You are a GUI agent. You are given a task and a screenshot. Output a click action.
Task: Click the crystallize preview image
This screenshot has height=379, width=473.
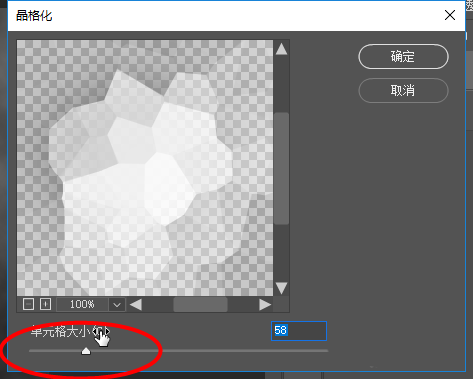pos(145,168)
